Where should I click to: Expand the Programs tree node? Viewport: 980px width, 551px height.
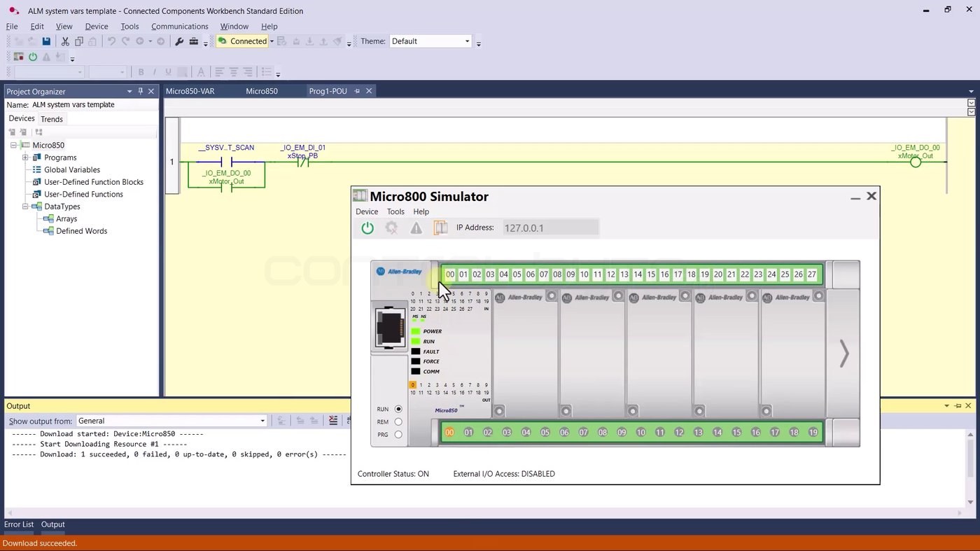(25, 158)
